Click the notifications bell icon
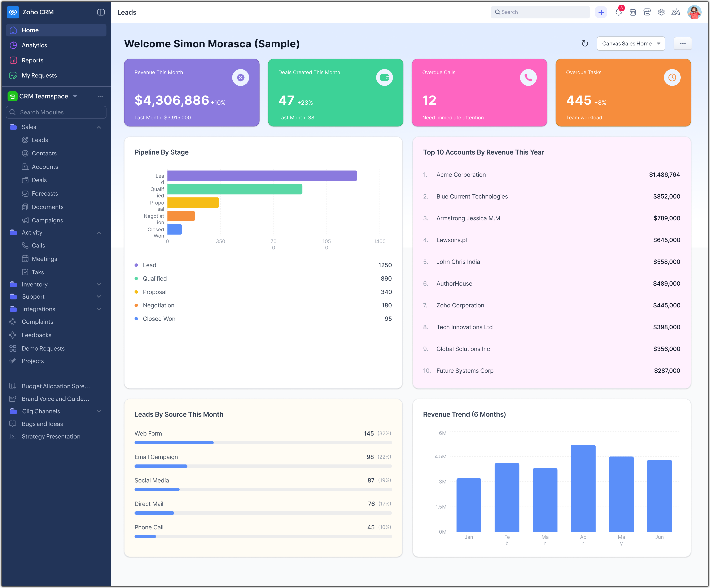Screen dimensions: 710x588 coord(618,12)
